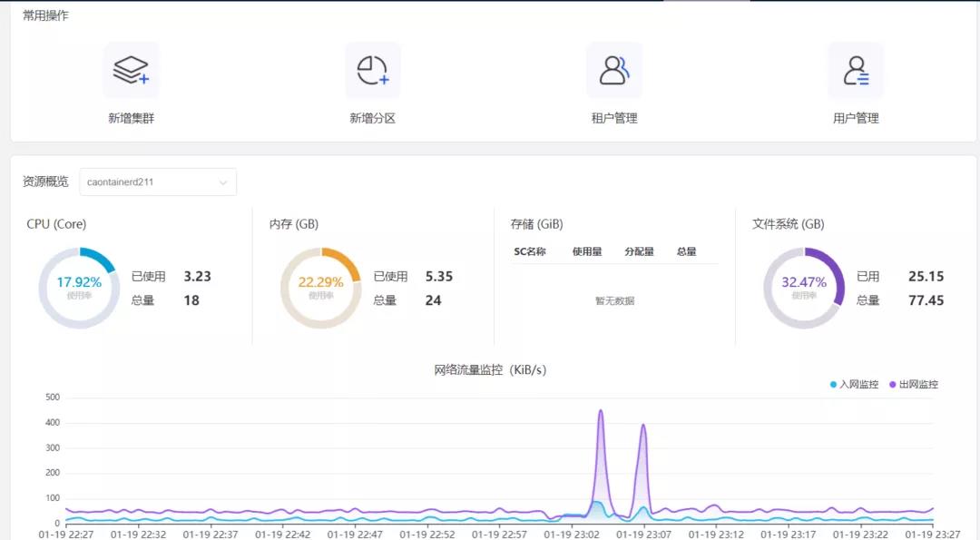Open the 新增分区 add partition icon
Viewport: 980px width, 540px height.
373,70
